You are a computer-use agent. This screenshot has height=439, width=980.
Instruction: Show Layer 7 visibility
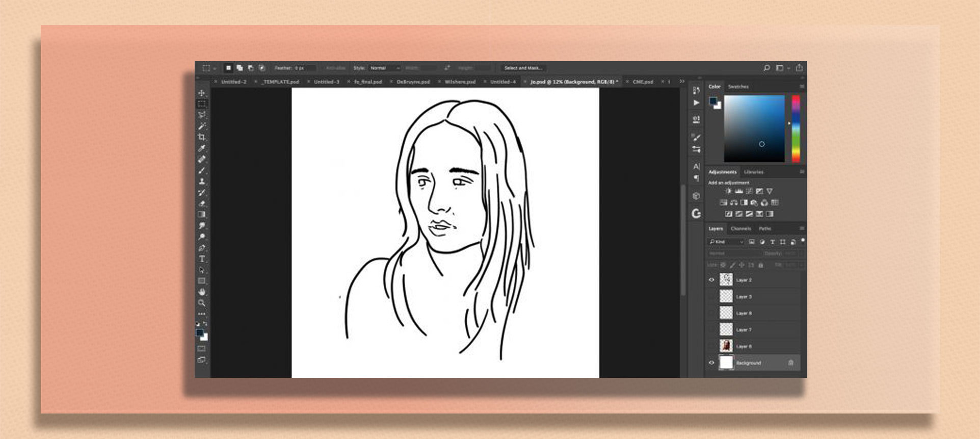tap(711, 329)
